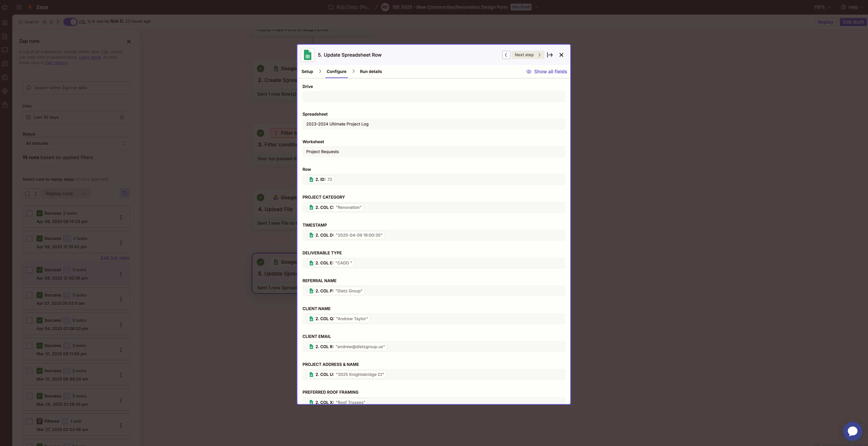868x446 pixels.
Task: Open more options for Apr 09 12:10:42 pm run
Action: tap(121, 243)
